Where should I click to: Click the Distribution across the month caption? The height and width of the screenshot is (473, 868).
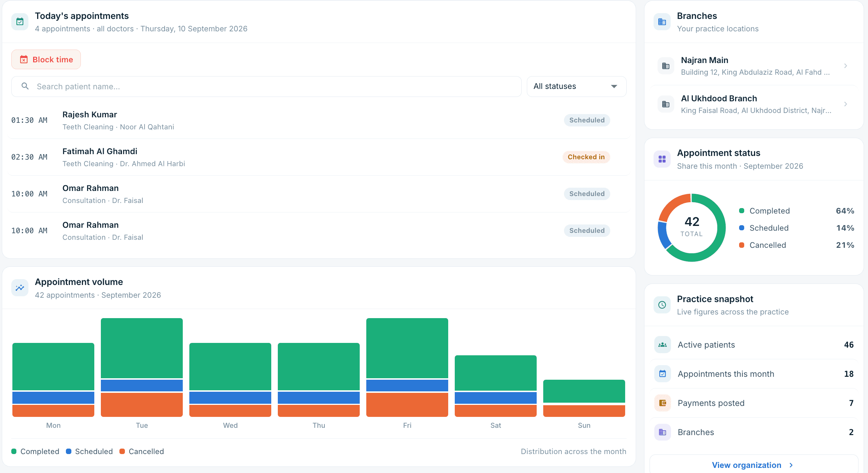click(x=573, y=451)
